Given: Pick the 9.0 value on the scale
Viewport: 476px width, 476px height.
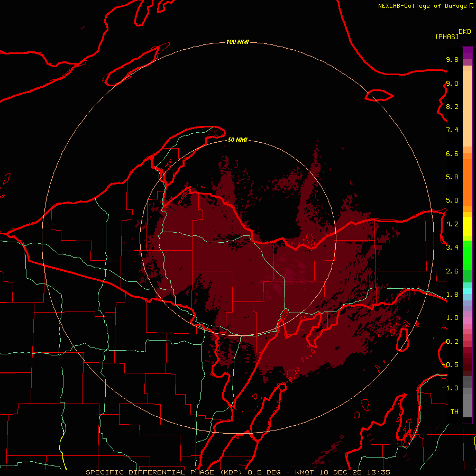Looking at the screenshot, I should tap(452, 83).
